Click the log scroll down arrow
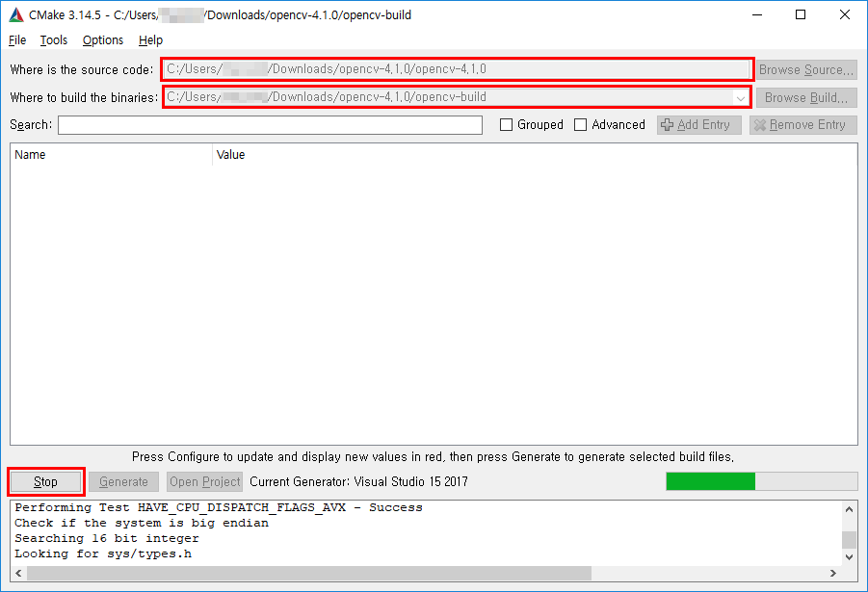Image resolution: width=868 pixels, height=592 pixels. coord(849,557)
